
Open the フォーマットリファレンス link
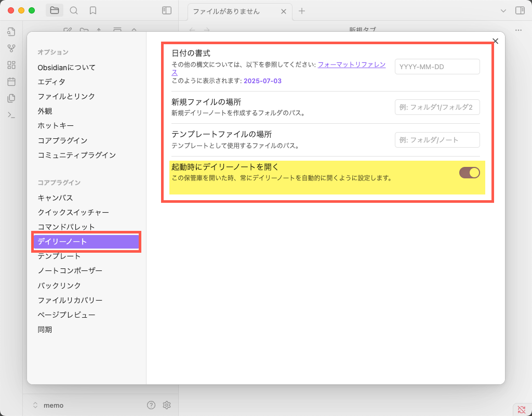pyautogui.click(x=351, y=64)
